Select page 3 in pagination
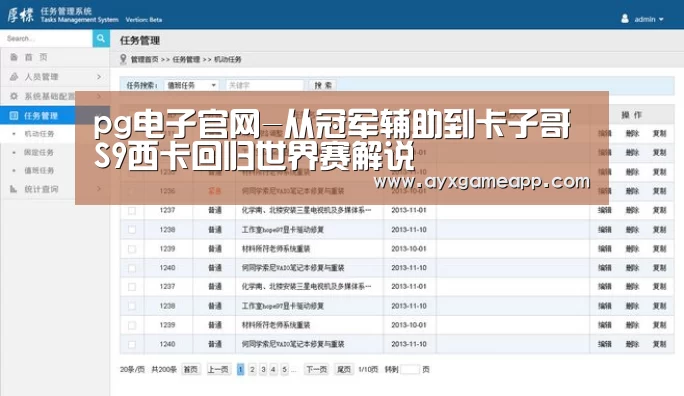Viewport: 684px width, 396px height. [263, 369]
